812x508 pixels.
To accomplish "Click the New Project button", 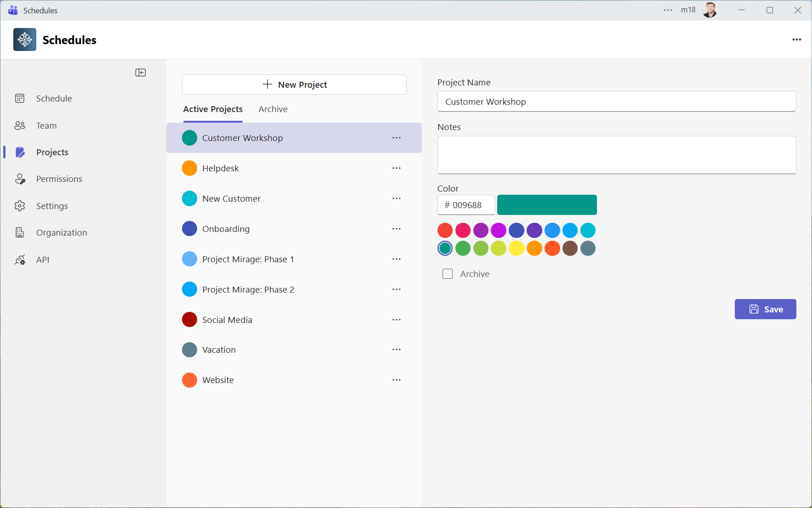I will 294,85.
